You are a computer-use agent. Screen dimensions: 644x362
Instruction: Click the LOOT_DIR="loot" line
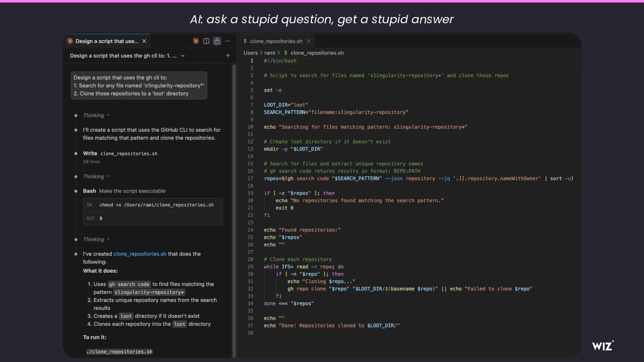coord(286,105)
